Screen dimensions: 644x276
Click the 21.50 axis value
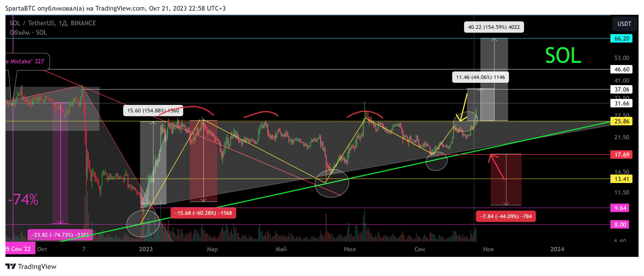[x=622, y=137]
